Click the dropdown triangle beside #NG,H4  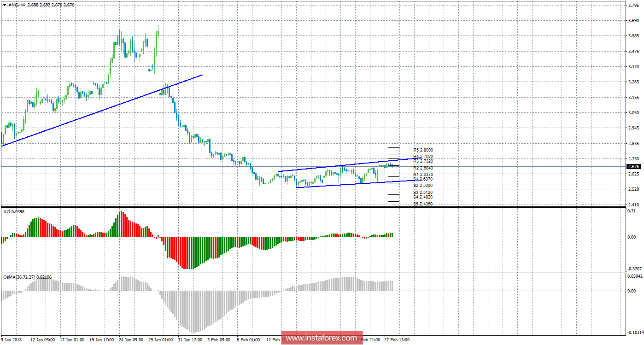[x=4, y=5]
